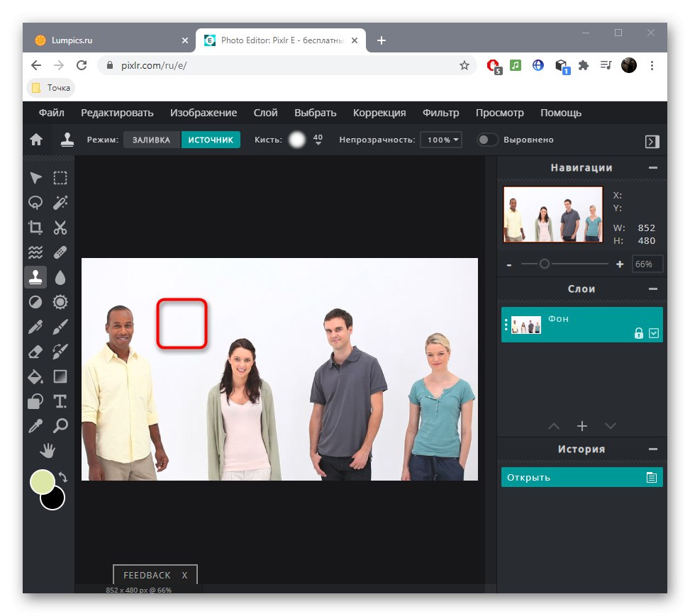Select the Arrange (arrow) tool

35,178
